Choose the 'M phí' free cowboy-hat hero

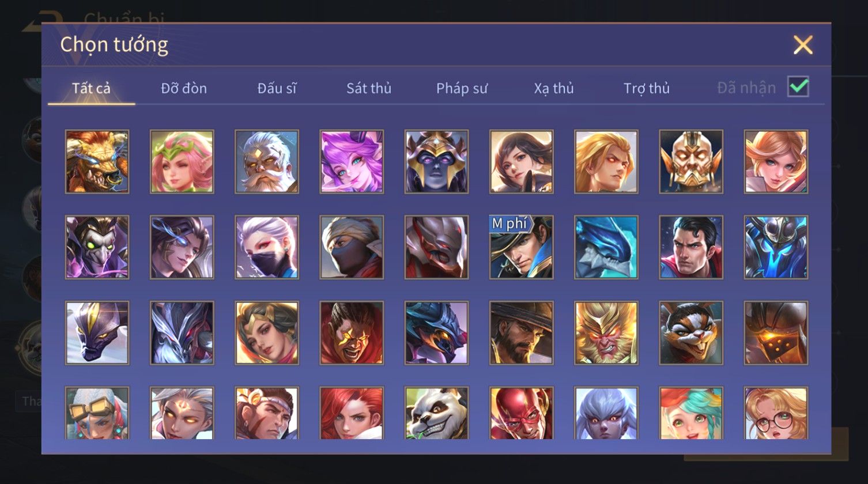522,247
